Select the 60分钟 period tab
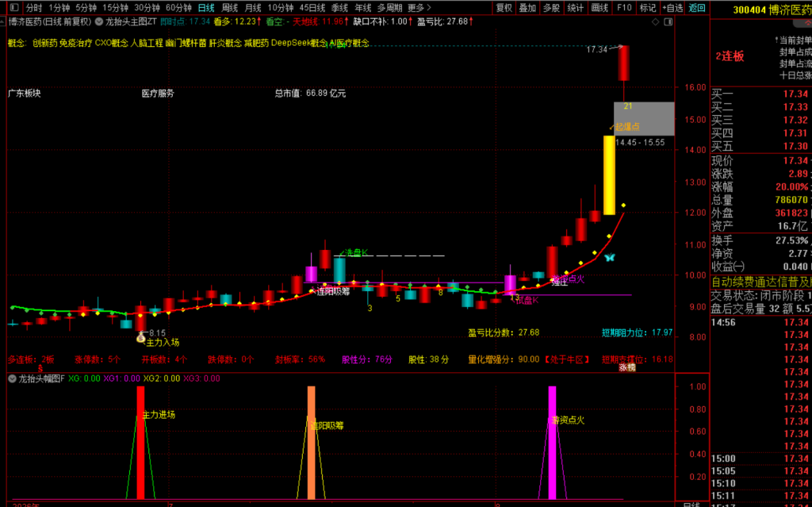This screenshot has height=507, width=812. (178, 8)
